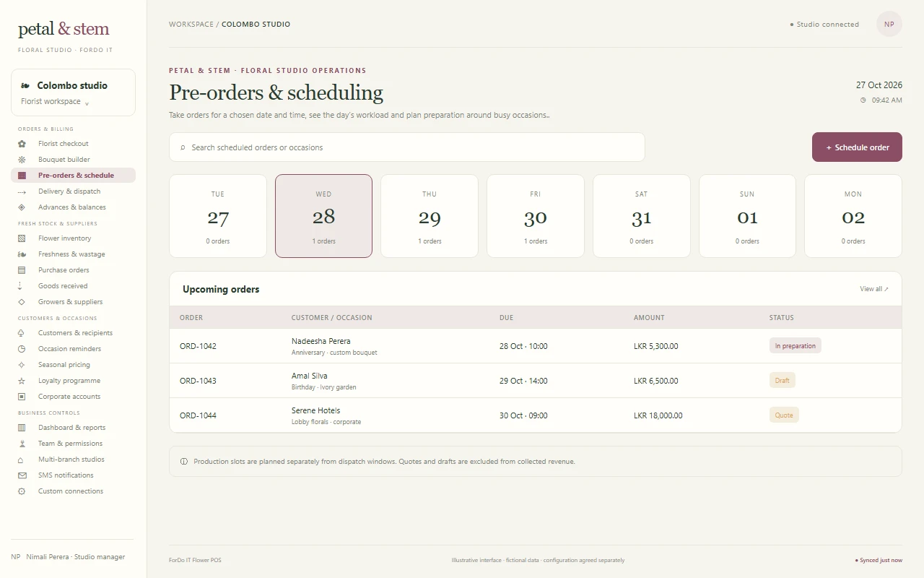Select the Mon 02 day card
Viewport: 924px width, 578px height.
click(853, 216)
